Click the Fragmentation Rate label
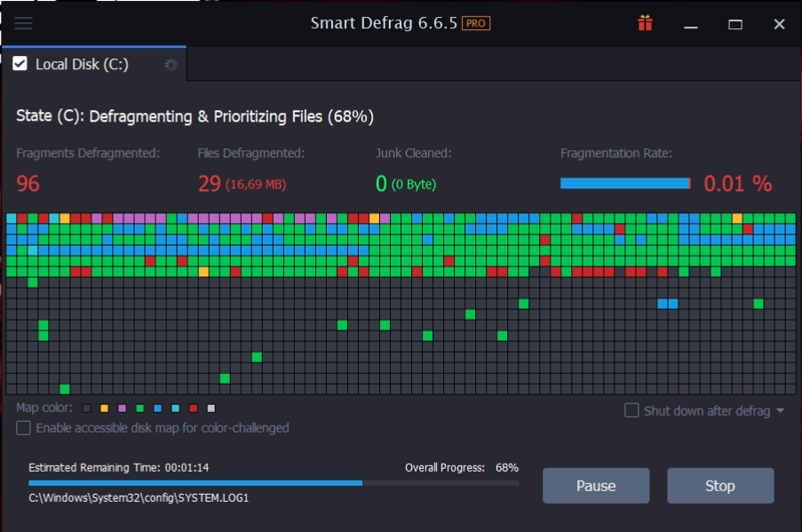Viewport: 802px width, 532px height. point(616,153)
